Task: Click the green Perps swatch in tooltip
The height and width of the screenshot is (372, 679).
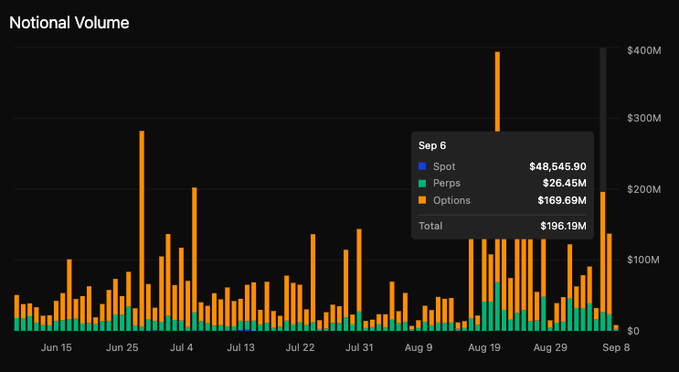Action: click(422, 183)
